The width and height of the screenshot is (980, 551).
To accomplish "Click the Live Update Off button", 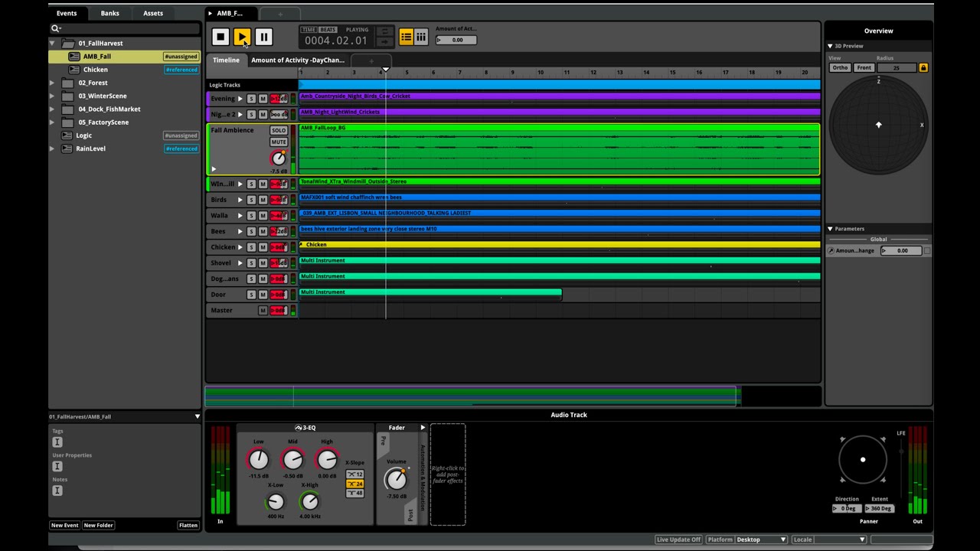I will click(x=679, y=540).
